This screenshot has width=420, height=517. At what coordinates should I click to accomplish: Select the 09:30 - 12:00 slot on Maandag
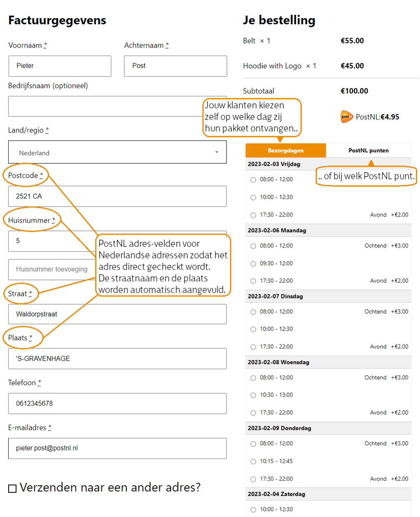253,263
